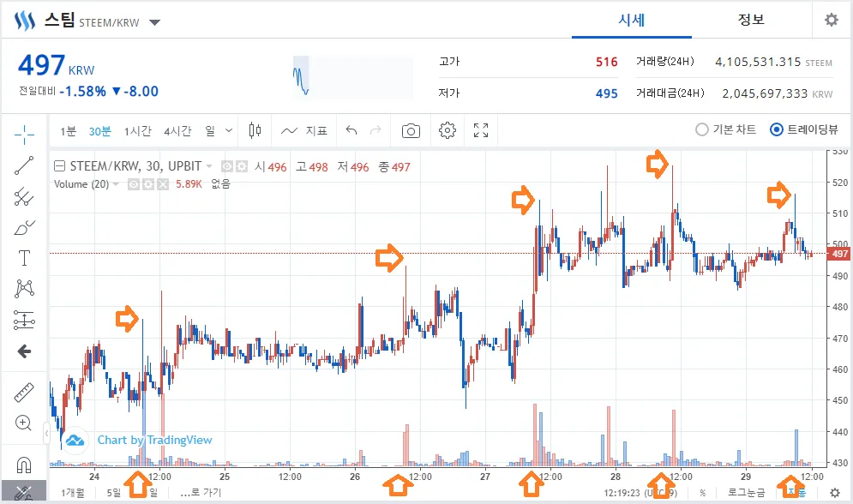Screen dimensions: 853x504
Task: Enter fullscreen chart mode
Action: tap(481, 130)
